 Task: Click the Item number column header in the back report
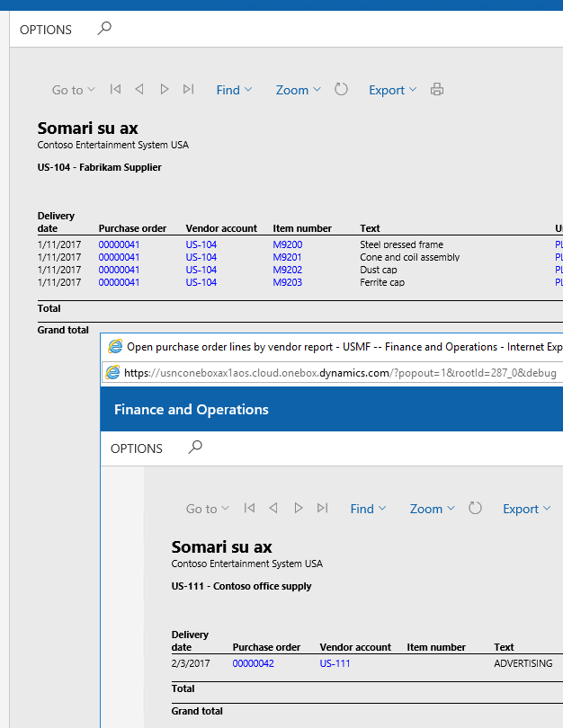click(302, 228)
